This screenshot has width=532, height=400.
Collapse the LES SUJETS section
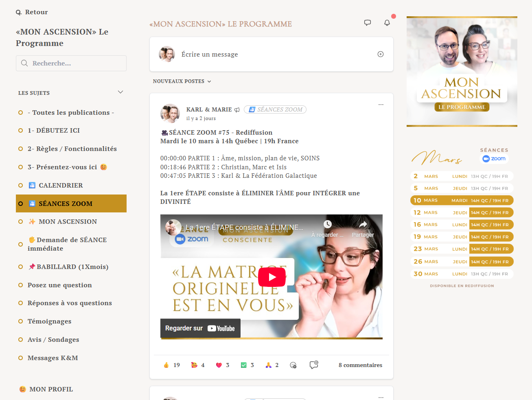[120, 92]
